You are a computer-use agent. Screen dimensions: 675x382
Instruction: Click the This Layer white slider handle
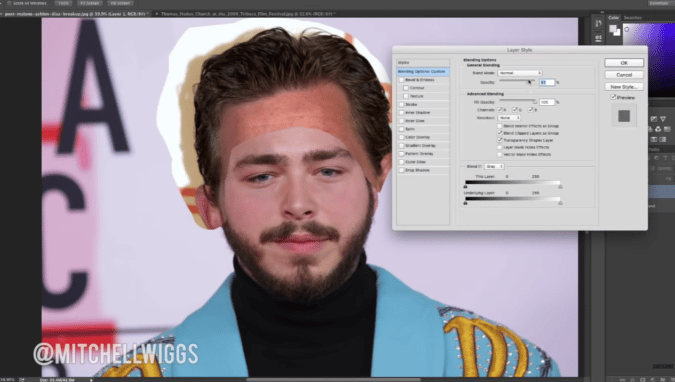(560, 186)
